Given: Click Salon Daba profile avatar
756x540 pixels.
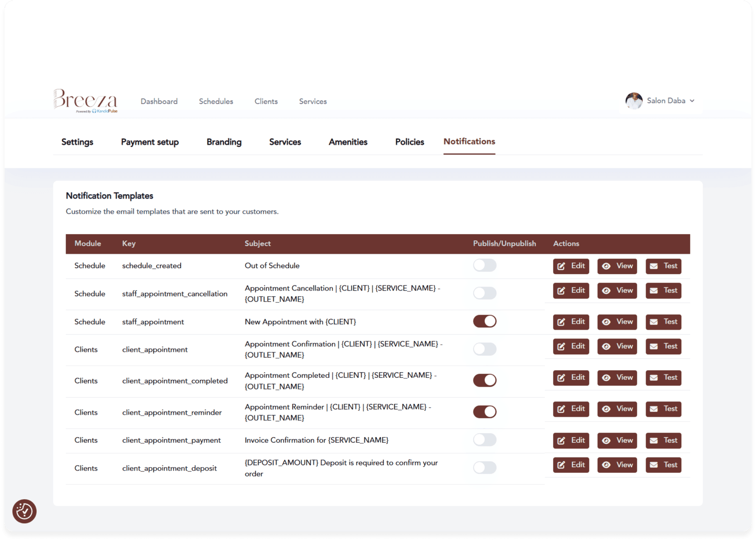Looking at the screenshot, I should 634,101.
